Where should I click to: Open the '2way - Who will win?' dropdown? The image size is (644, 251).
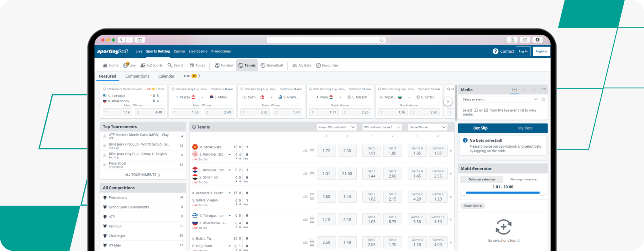pyautogui.click(x=337, y=127)
